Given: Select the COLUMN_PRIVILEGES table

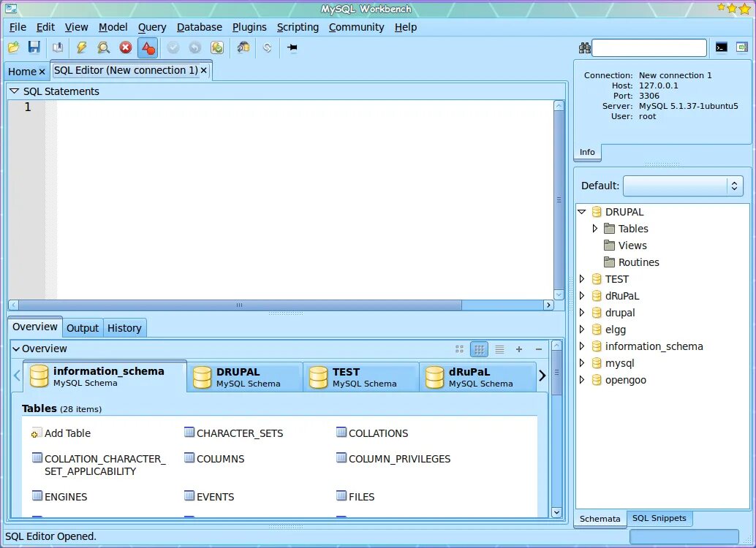Looking at the screenshot, I should 393,459.
